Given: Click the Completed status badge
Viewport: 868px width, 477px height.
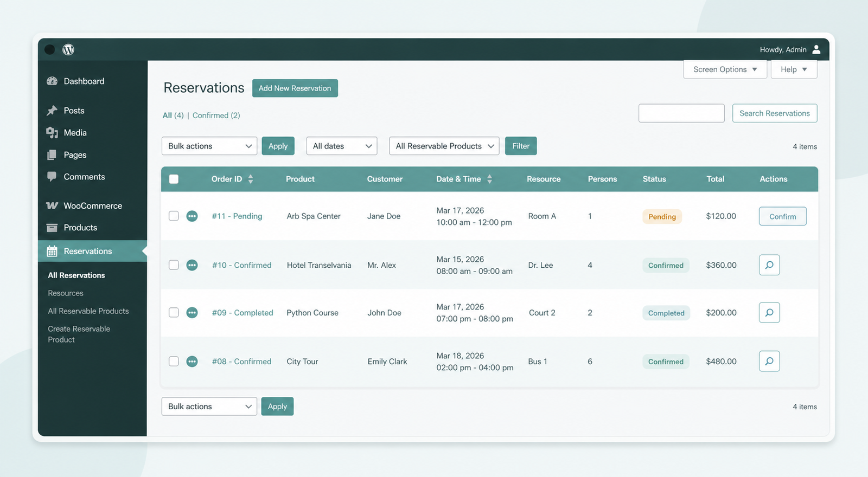Looking at the screenshot, I should click(666, 313).
